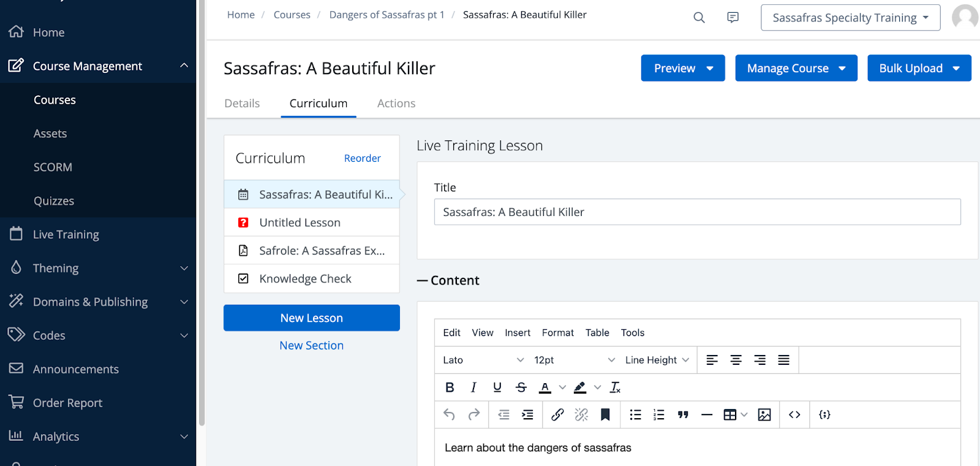Open the Insert menu in editor
This screenshot has width=980, height=466.
click(x=518, y=333)
